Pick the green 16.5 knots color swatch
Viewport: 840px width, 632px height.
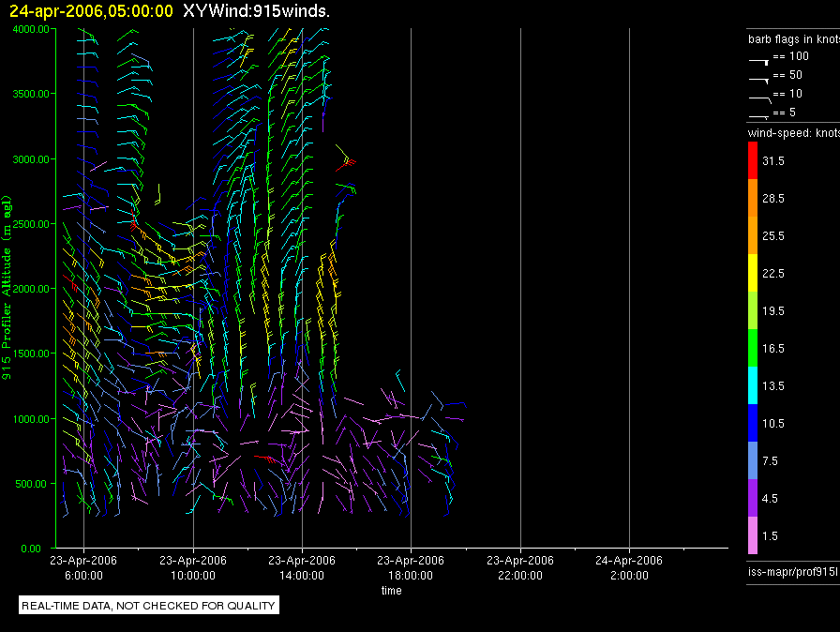click(752, 348)
